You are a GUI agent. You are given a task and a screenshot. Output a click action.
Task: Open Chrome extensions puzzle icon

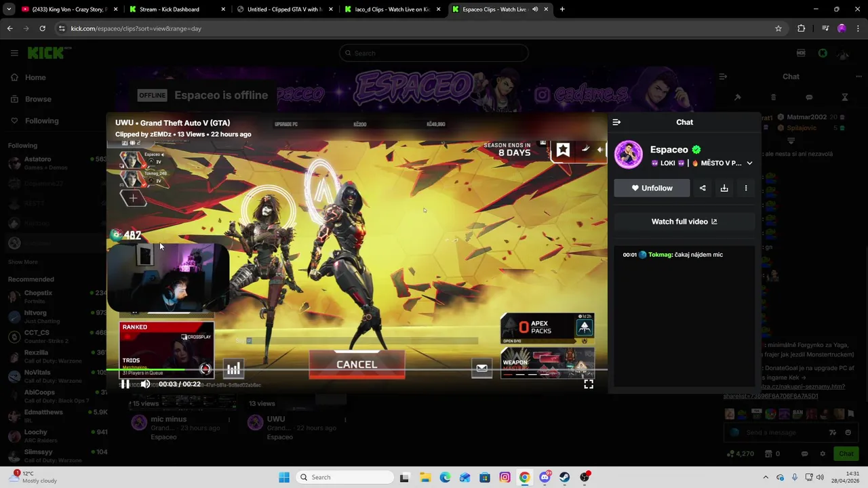pyautogui.click(x=802, y=28)
